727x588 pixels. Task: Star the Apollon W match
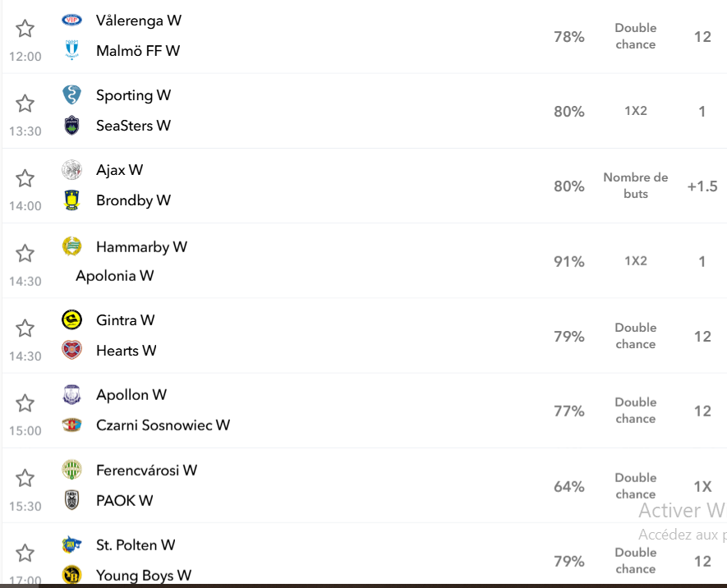(x=25, y=403)
